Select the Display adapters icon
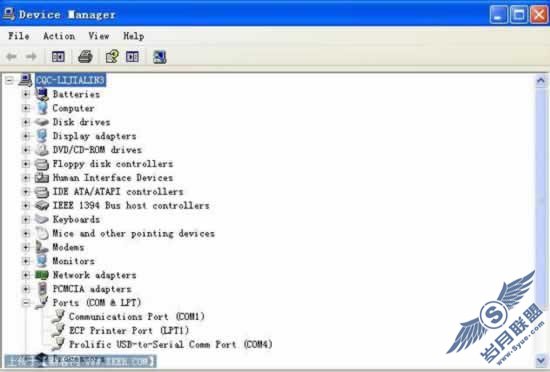Viewport: 550px width, 372px height. pyautogui.click(x=42, y=136)
